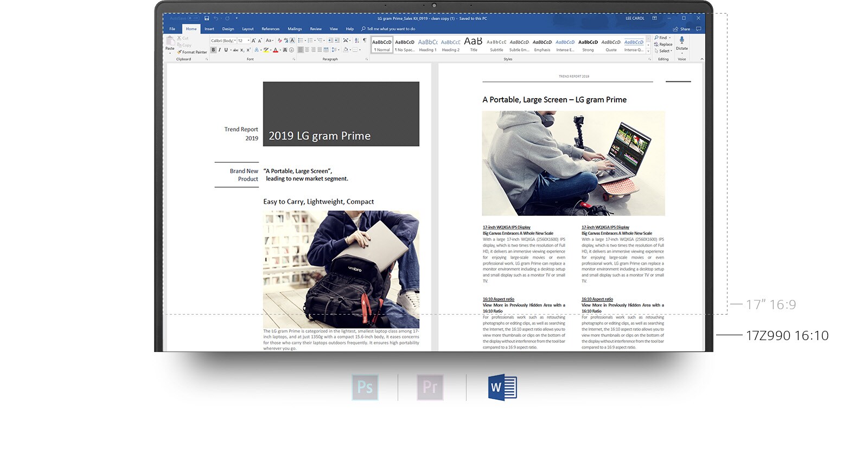Image resolution: width=868 pixels, height=454 pixels.
Task: Click the laptop user photo on right page
Action: coord(573,163)
